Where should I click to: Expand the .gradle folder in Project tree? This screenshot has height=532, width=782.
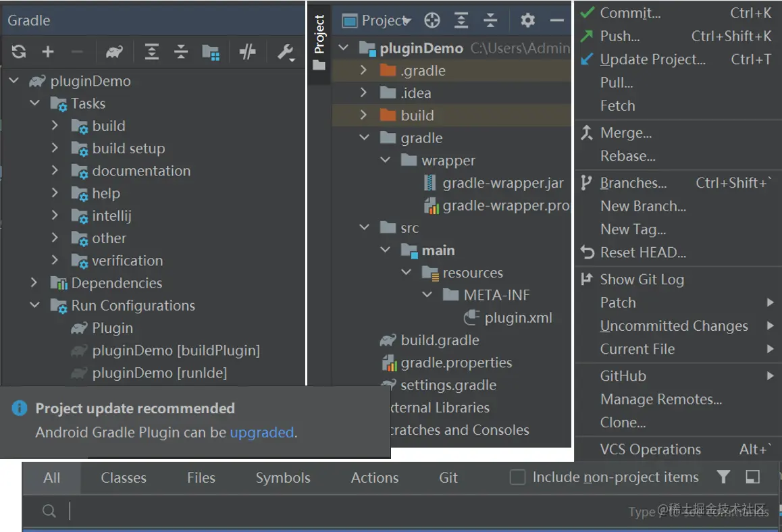coord(363,70)
